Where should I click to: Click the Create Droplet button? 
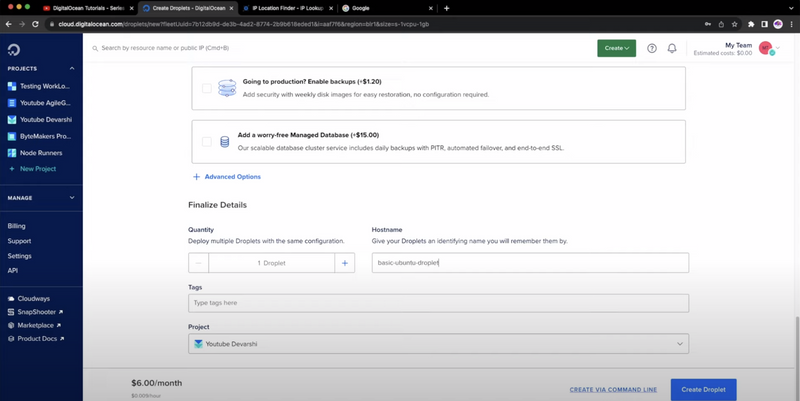[704, 390]
